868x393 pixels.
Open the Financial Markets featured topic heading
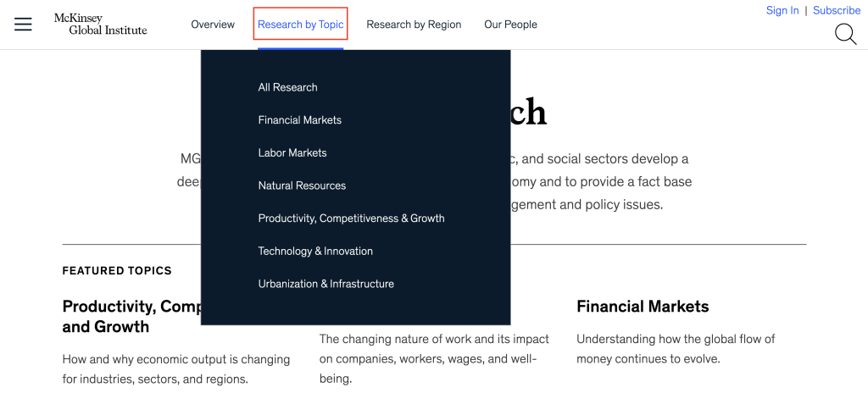643,307
